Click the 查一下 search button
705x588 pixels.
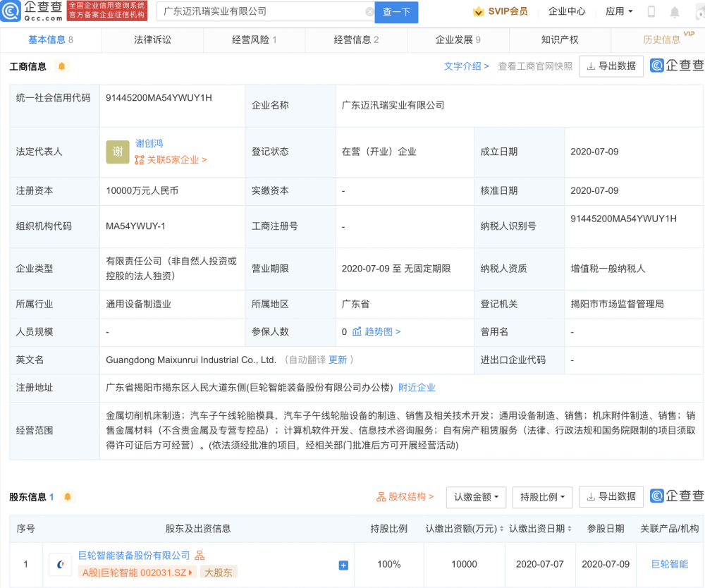coord(396,12)
